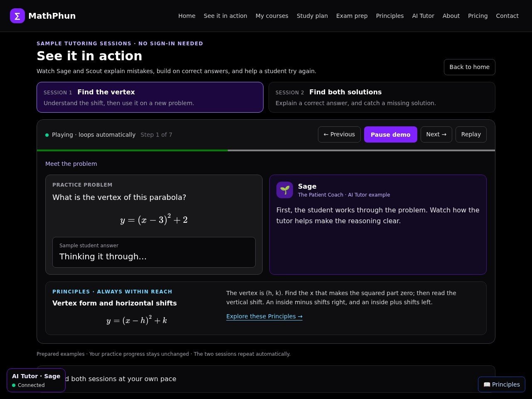Click the vertex form formula y=(x-h)²+k
The height and width of the screenshot is (399, 532).
pos(137,320)
